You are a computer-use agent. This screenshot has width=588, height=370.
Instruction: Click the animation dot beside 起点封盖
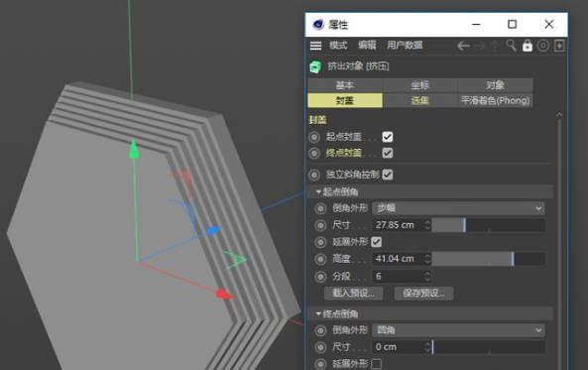click(x=314, y=137)
